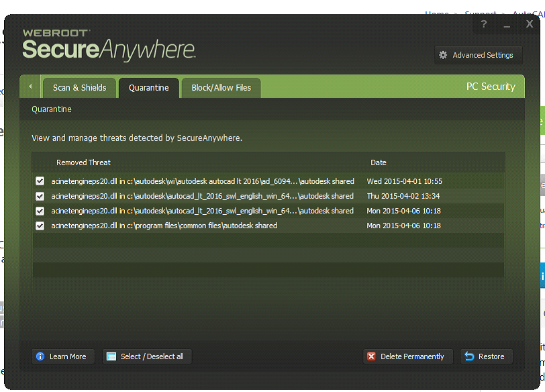Switch to the Scan & Shields tab
This screenshot has height=392, width=545.
click(x=80, y=87)
